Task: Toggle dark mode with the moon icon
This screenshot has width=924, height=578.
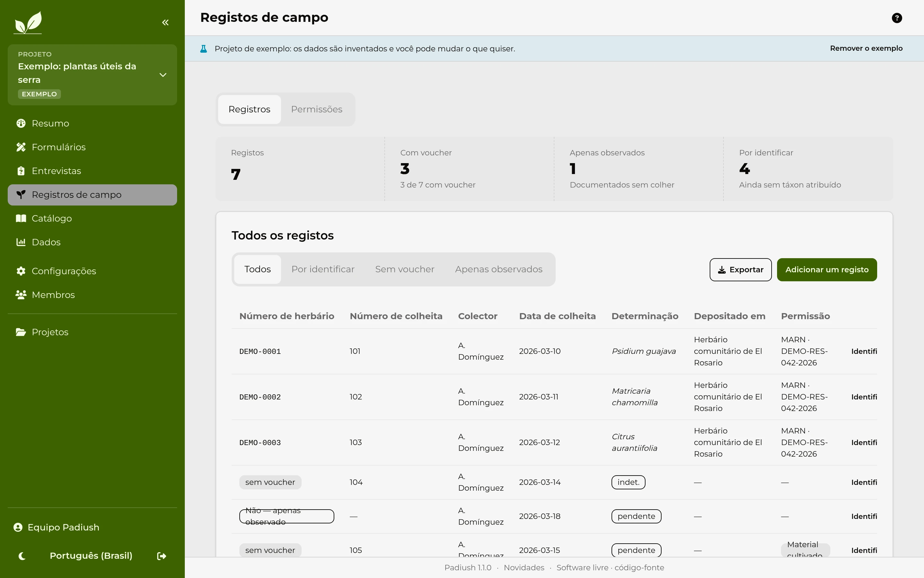Action: tap(22, 556)
